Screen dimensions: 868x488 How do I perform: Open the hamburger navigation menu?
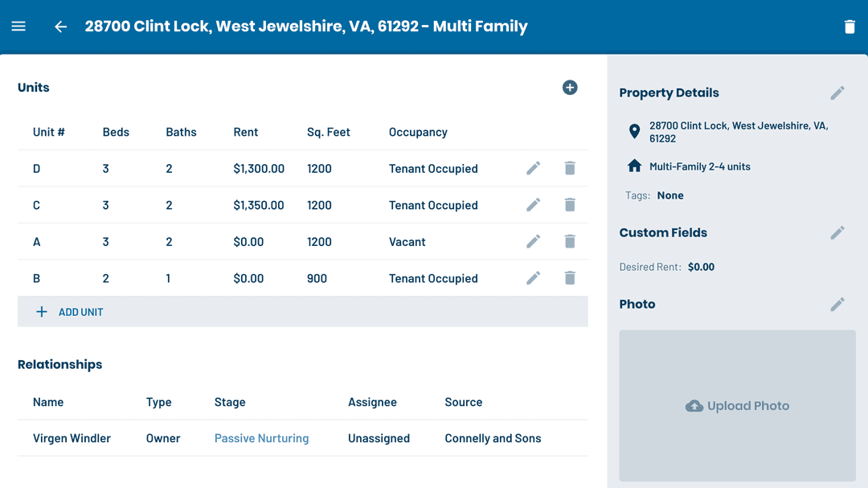[18, 27]
